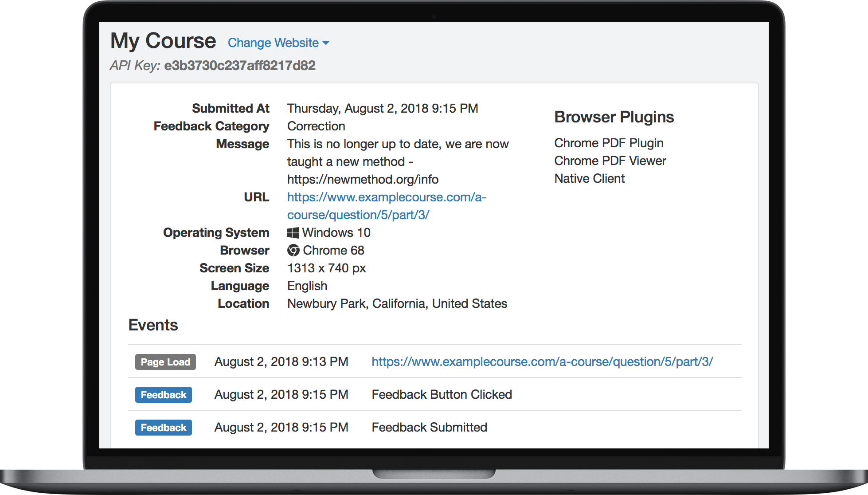Viewport: 868px width, 495px height.
Task: Open the feedback URL examplecourse.com link
Action: (386, 197)
